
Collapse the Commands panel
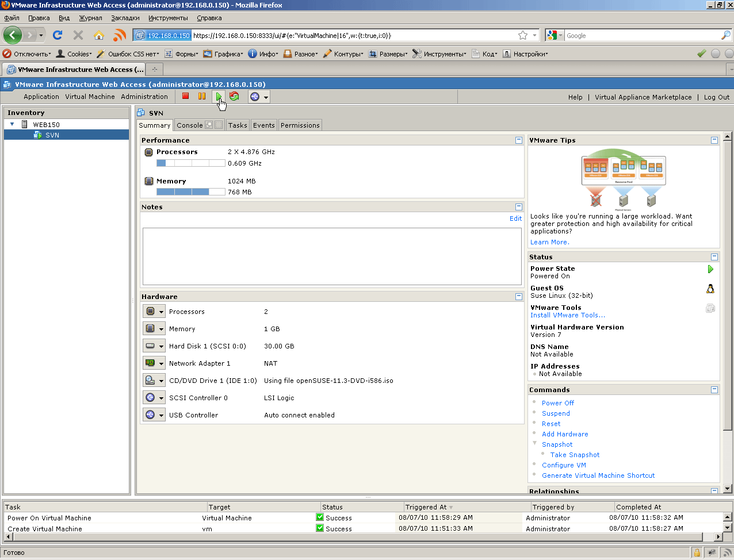[714, 390]
